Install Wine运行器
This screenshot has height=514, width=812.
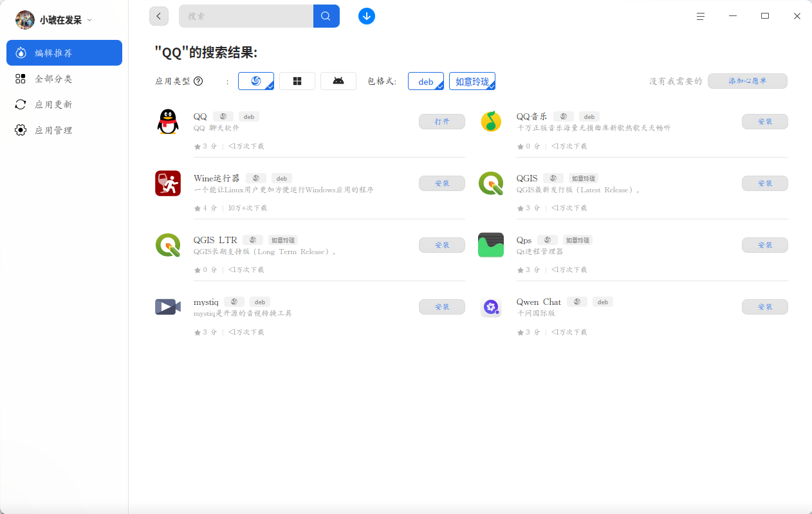(x=442, y=183)
